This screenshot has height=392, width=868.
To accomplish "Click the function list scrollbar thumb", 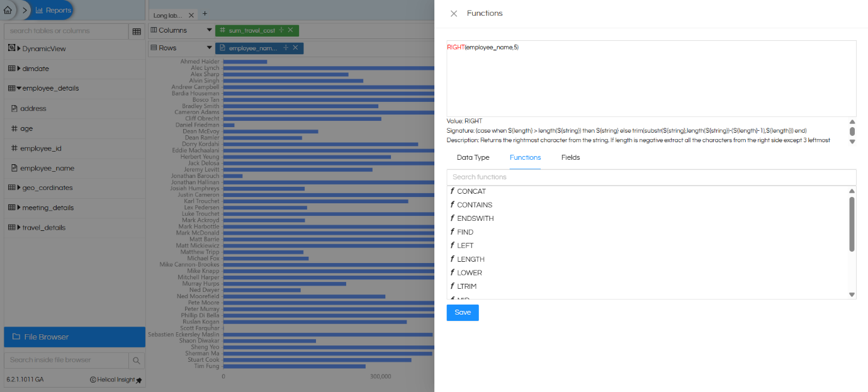I will click(x=852, y=224).
